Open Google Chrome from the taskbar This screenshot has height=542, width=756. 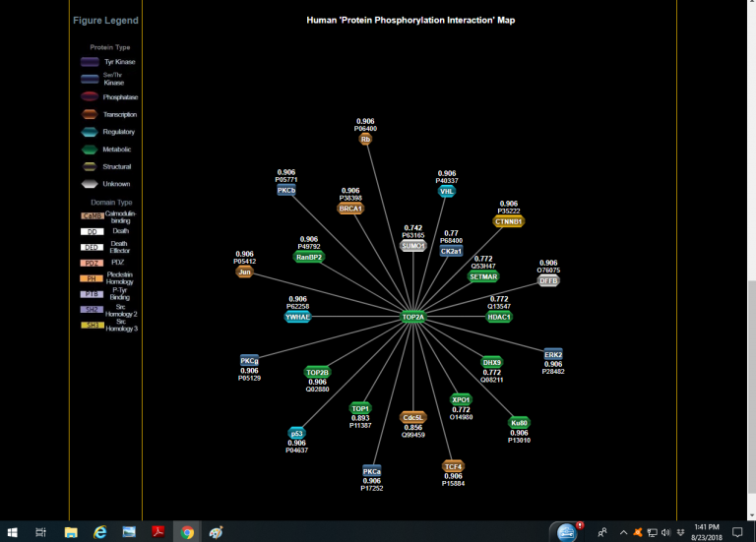(187, 532)
